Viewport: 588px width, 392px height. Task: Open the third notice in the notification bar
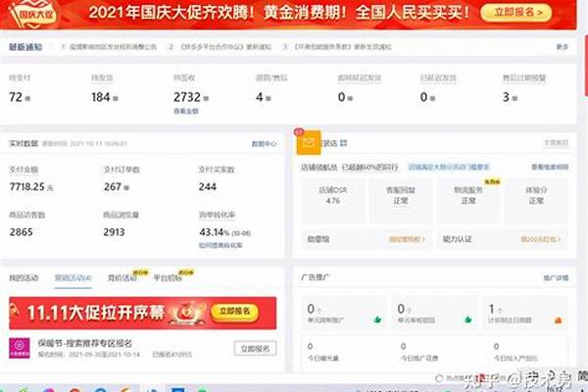click(x=342, y=47)
